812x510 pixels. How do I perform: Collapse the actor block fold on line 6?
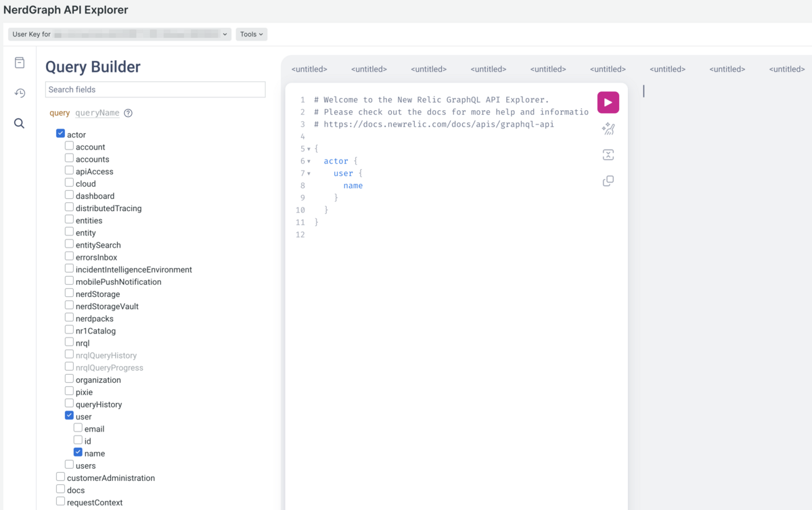[309, 161]
